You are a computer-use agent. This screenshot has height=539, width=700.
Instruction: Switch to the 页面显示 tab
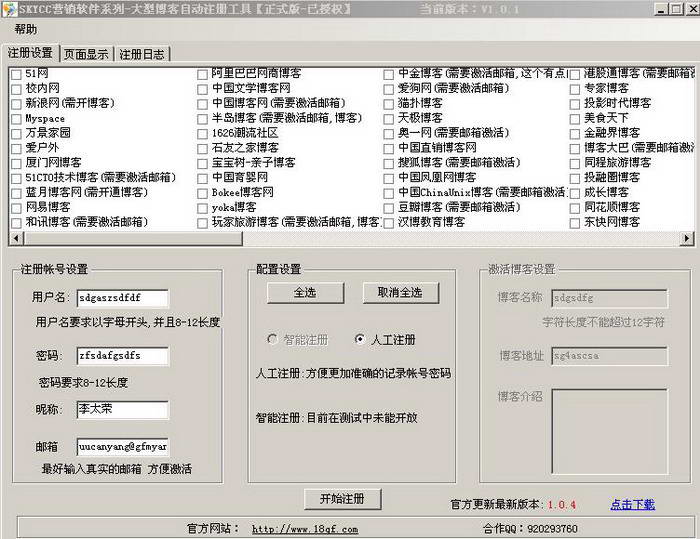pyautogui.click(x=86, y=54)
